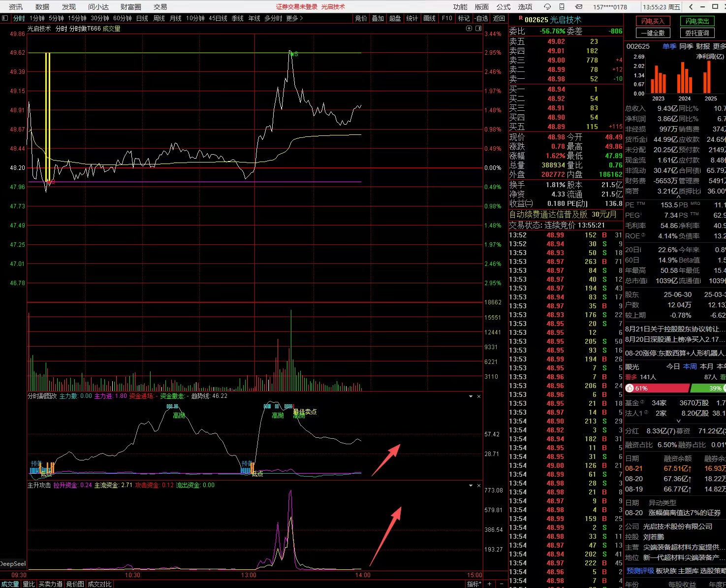
Task: Open the 资讯 menu
Action: pos(16,7)
